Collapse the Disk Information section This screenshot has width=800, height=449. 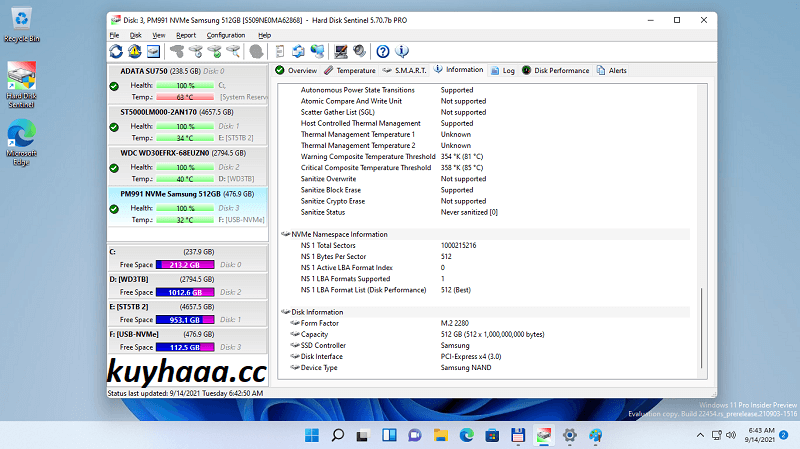pos(286,312)
